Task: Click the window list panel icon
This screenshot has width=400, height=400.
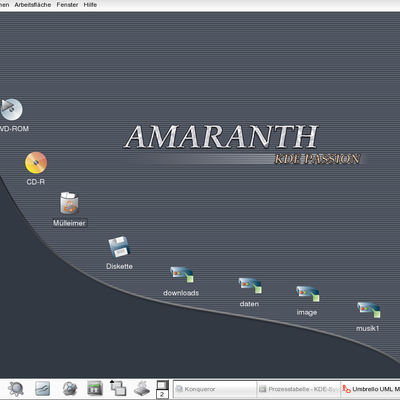Action: tap(118, 388)
